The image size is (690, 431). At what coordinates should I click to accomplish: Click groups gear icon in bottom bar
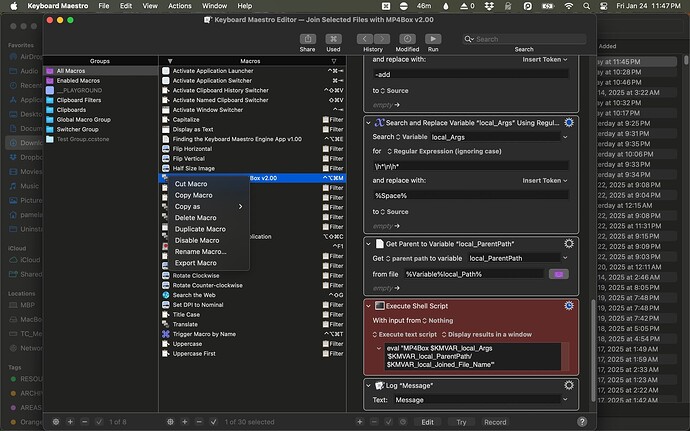(56, 422)
